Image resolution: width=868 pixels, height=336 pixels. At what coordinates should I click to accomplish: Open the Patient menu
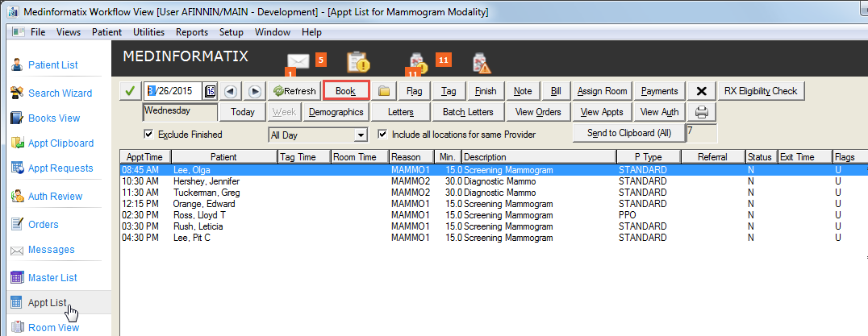[106, 32]
